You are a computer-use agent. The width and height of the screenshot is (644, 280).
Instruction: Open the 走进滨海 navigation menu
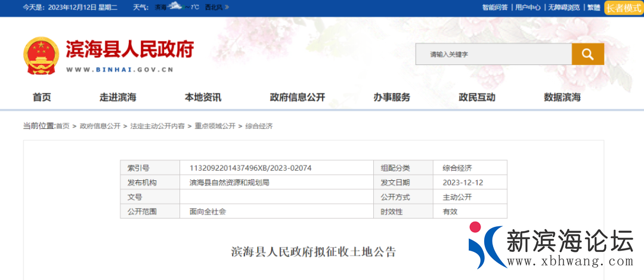pos(117,97)
